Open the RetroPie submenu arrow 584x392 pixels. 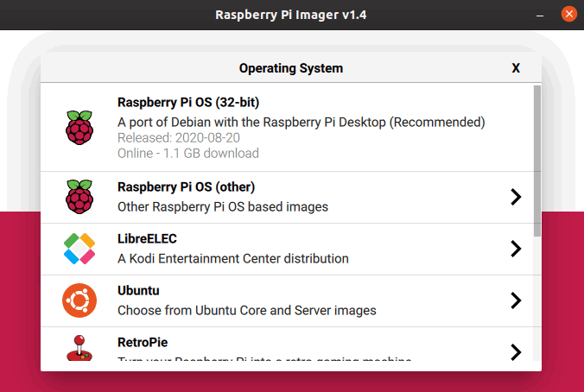coord(516,352)
